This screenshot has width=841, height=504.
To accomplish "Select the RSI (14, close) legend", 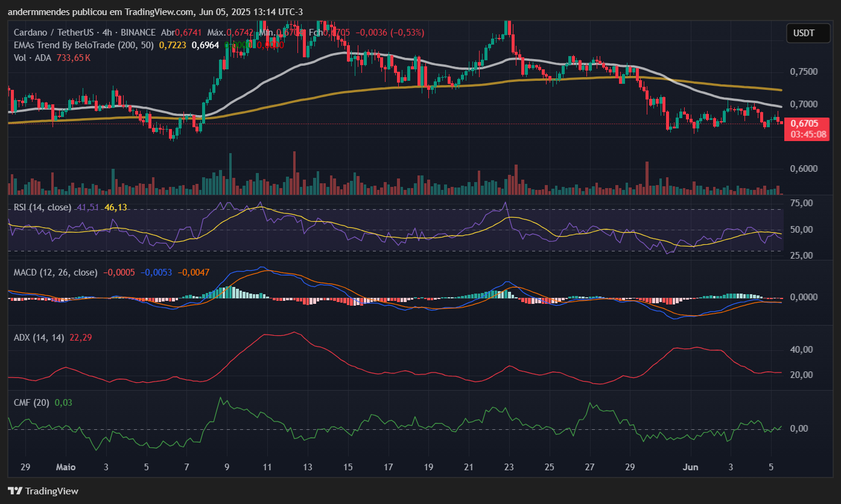I will (42, 207).
